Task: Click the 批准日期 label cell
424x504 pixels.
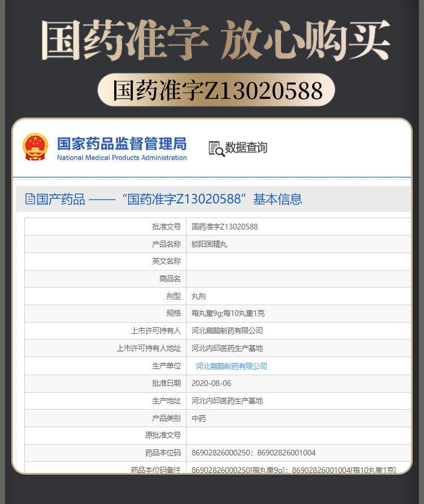Action: click(106, 383)
